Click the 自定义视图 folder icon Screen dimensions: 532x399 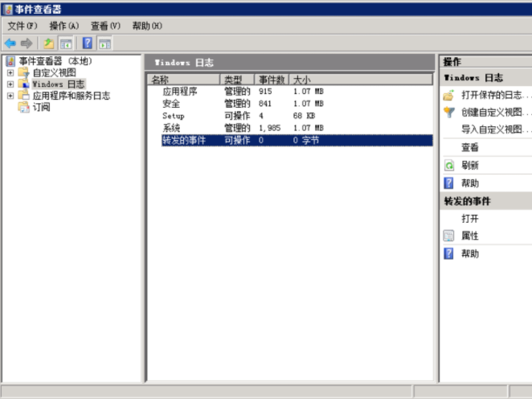click(x=24, y=72)
